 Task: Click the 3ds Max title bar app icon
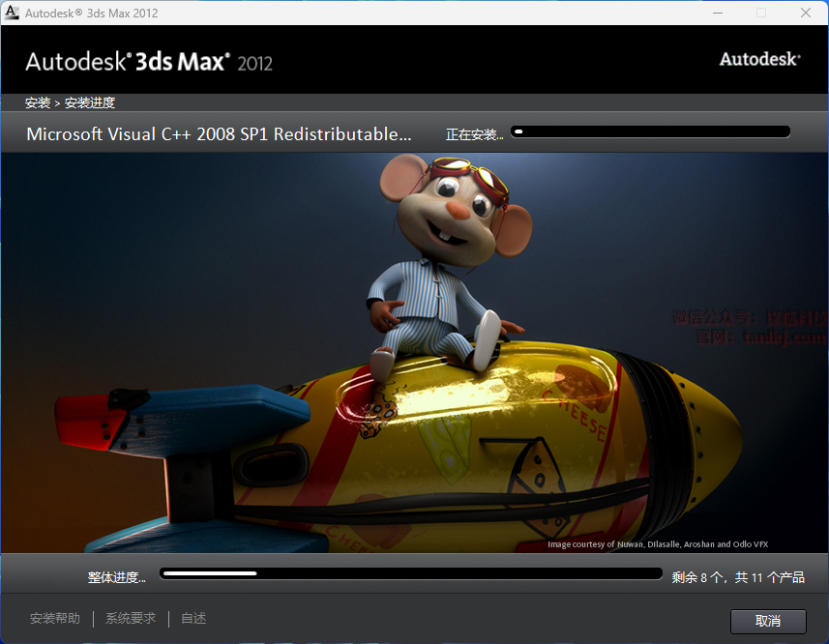(12, 13)
